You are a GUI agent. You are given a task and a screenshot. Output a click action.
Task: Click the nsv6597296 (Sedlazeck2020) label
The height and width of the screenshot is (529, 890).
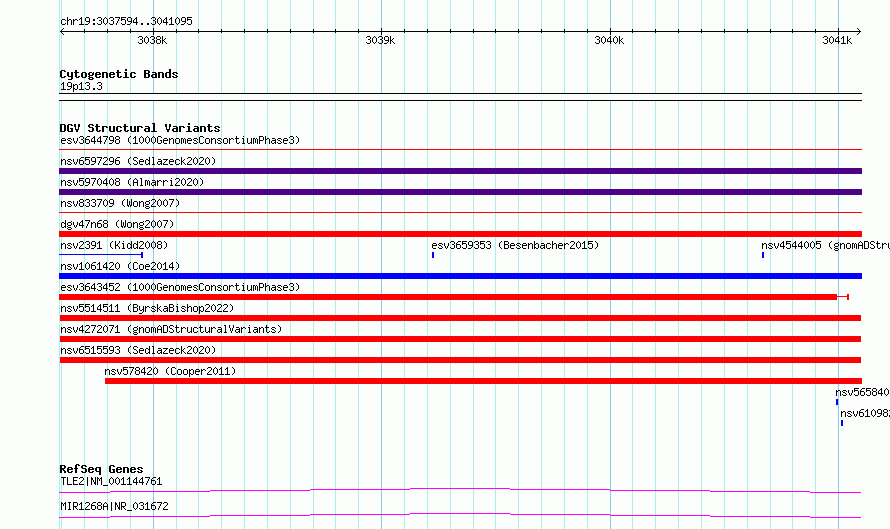pos(138,161)
